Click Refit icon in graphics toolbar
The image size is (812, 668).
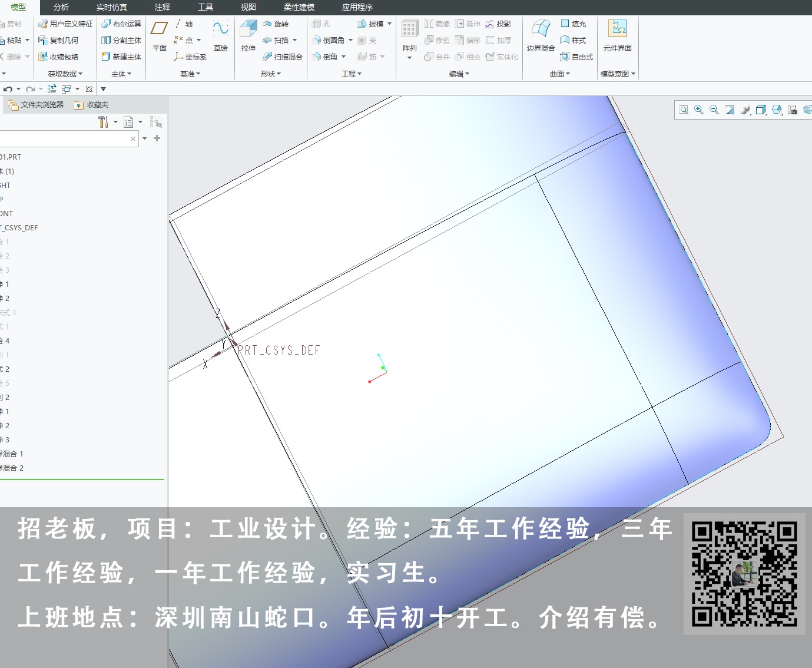(684, 110)
